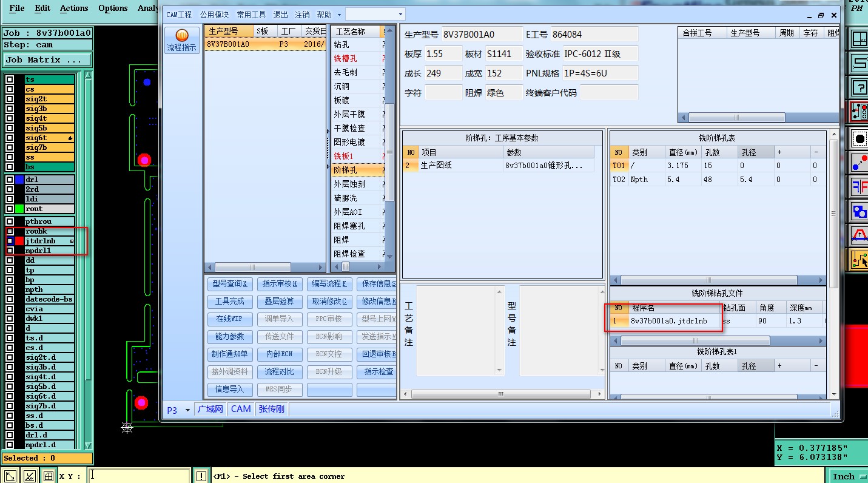Click the 叠层验算 button
The height and width of the screenshot is (483, 868).
pos(280,301)
